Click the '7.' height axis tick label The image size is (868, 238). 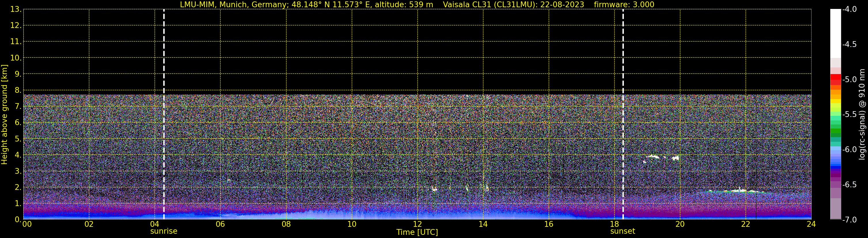[x=18, y=107]
